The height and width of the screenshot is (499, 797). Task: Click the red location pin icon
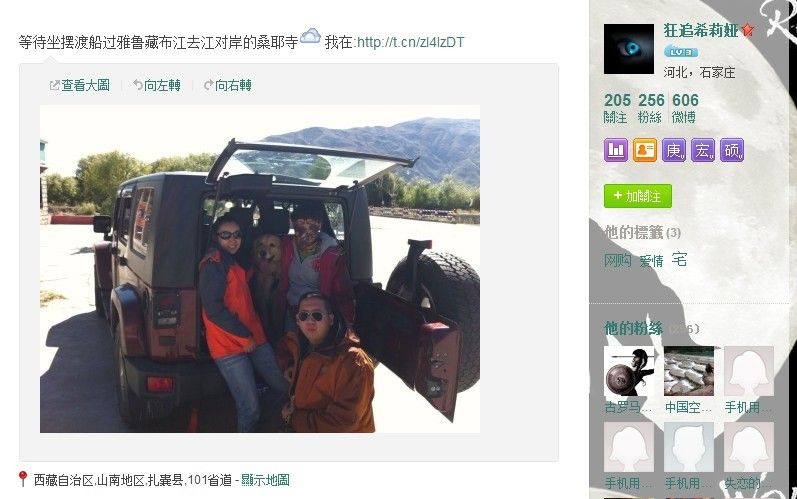pos(22,479)
